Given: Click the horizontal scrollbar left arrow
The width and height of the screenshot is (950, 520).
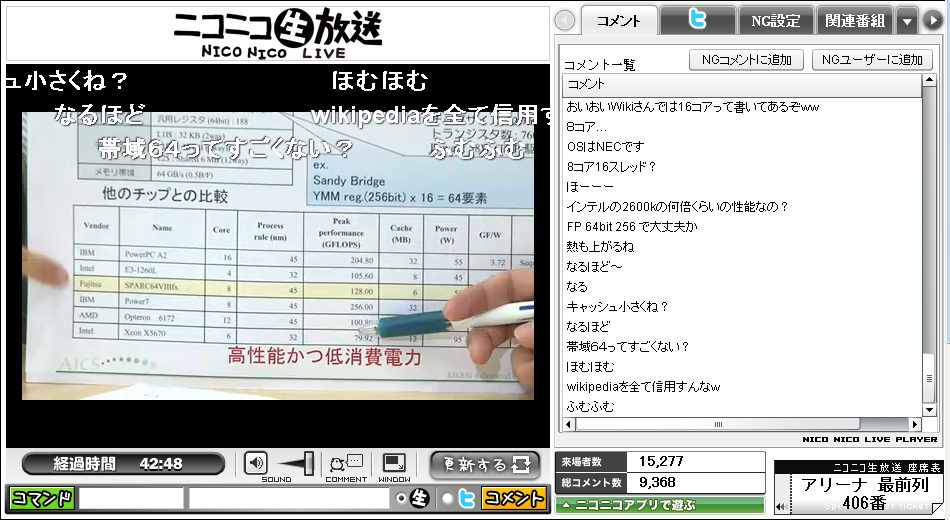Looking at the screenshot, I should tap(569, 424).
